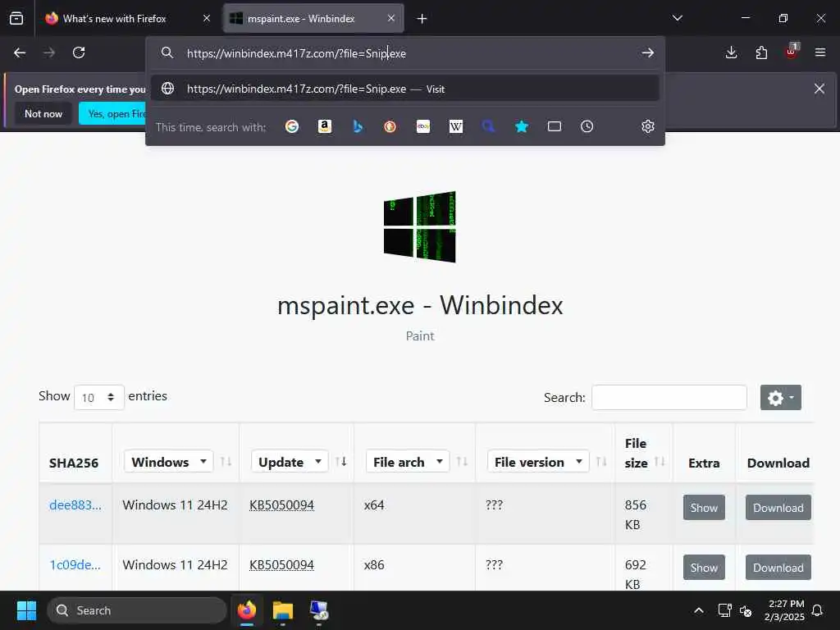Screen dimensions: 840x630
Task: Open KB5050094 link in the x64 row
Action: click(x=282, y=504)
